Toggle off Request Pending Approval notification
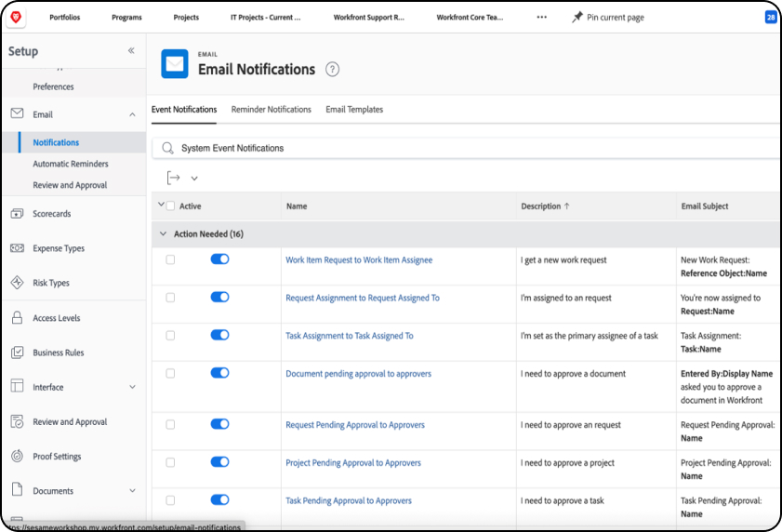 point(219,424)
